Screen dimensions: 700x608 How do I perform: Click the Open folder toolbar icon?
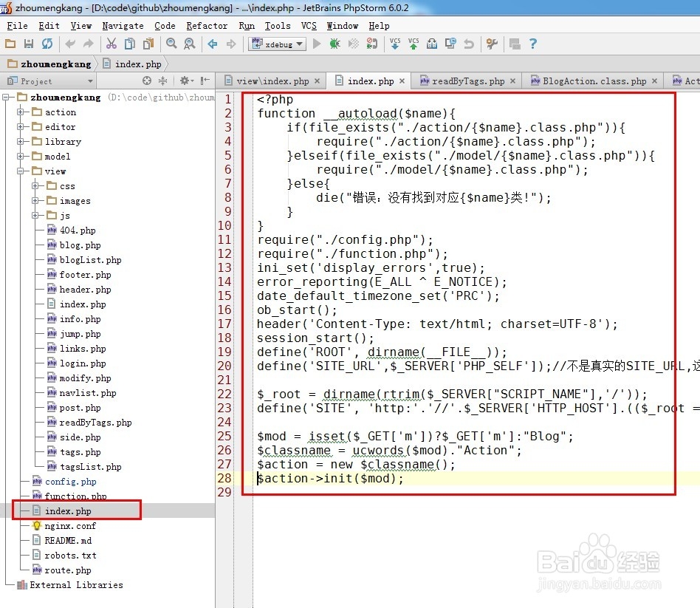[x=10, y=44]
